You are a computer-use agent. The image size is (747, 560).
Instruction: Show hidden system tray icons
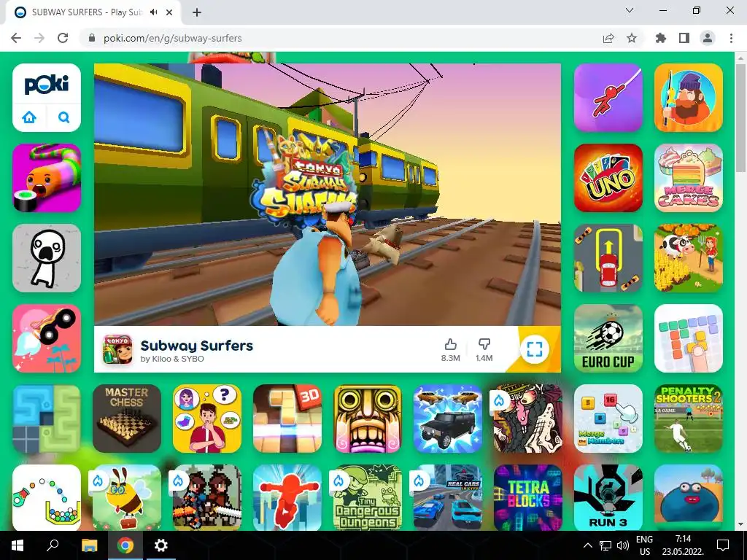tap(588, 545)
